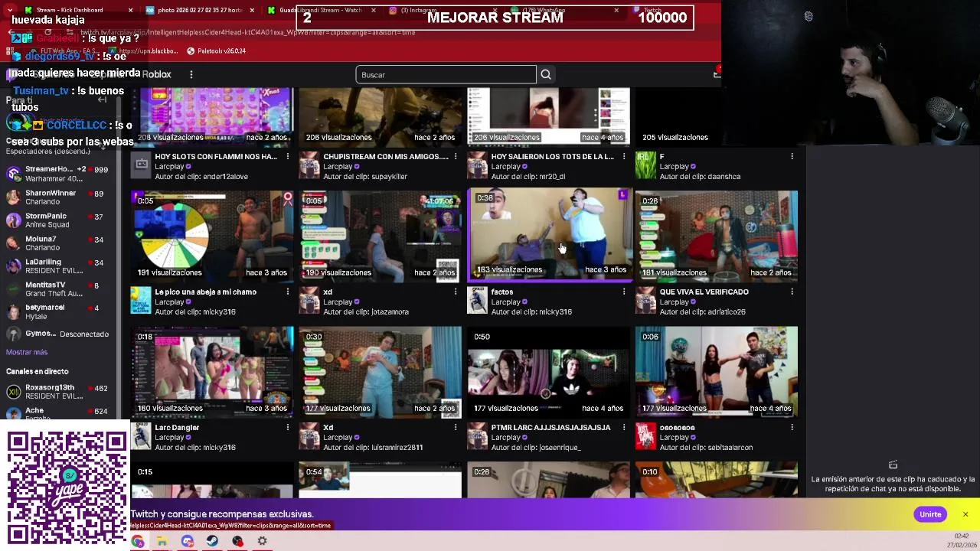Open options for Le pico una abeja clip
The width and height of the screenshot is (980, 551).
pos(288,292)
